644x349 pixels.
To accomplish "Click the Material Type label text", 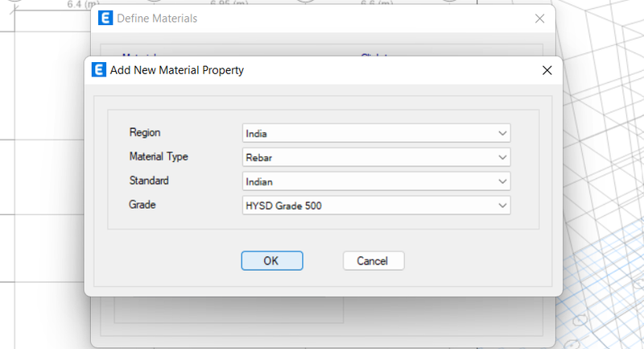I will pyautogui.click(x=159, y=156).
